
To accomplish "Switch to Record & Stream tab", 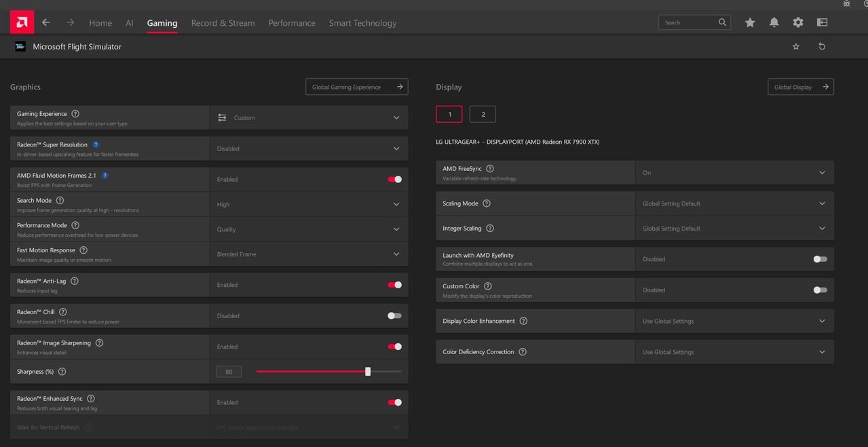I will pyautogui.click(x=223, y=22).
